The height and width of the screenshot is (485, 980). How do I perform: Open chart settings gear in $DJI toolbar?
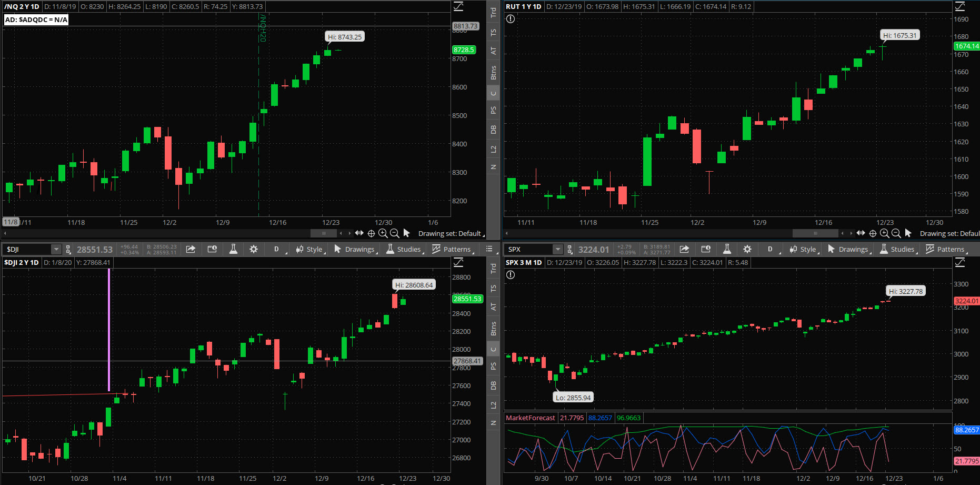tap(254, 249)
